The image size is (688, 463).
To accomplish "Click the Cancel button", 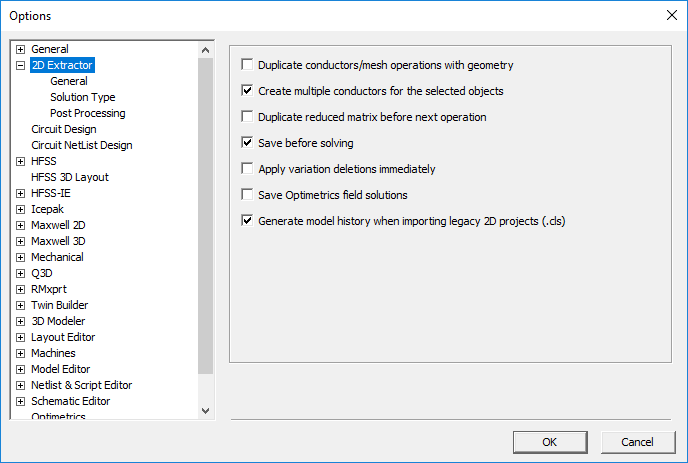I will click(638, 442).
